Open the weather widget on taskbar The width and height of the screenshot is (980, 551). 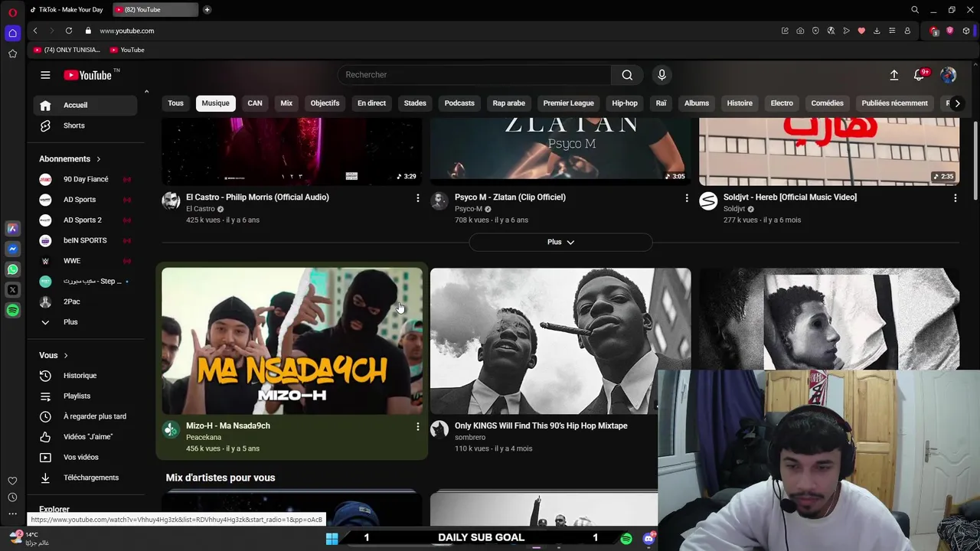point(29,539)
